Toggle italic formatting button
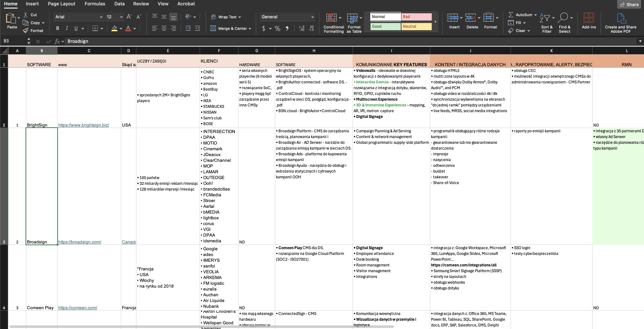This screenshot has height=329, width=644. pos(67,28)
